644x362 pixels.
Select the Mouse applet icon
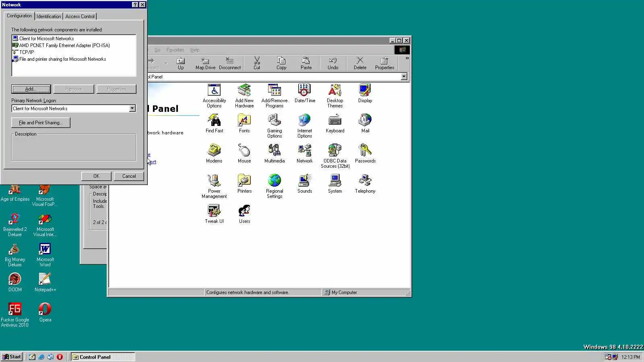[x=244, y=154]
